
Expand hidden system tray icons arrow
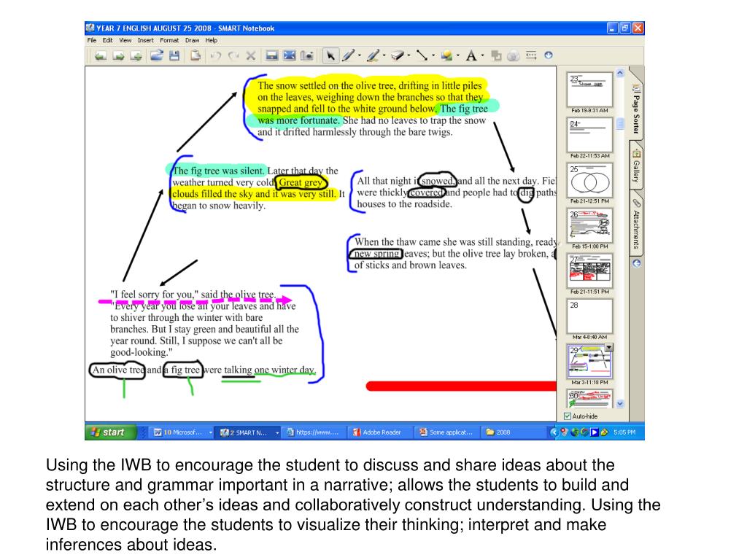coord(554,432)
